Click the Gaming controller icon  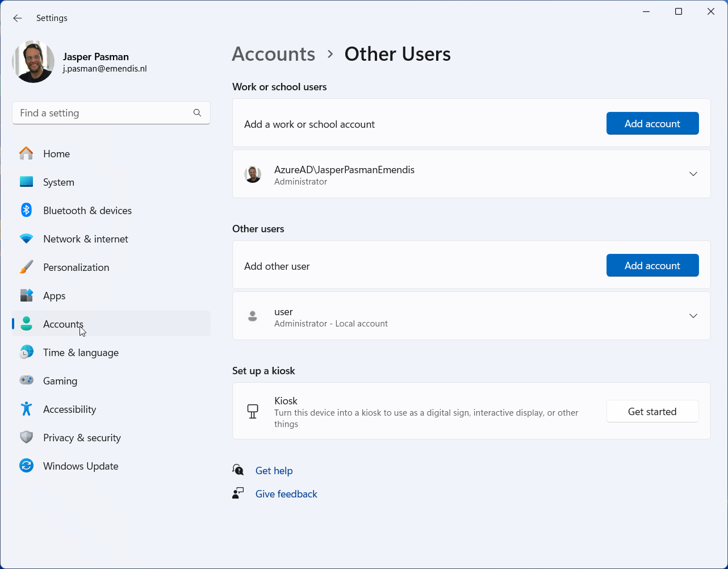point(26,380)
